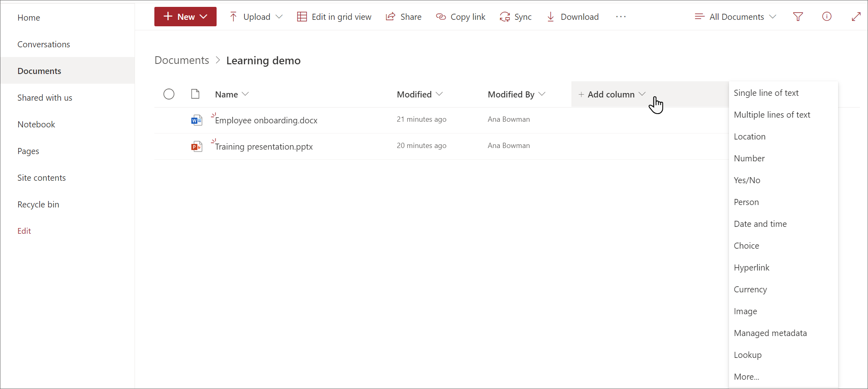Click the Sync toolbar button

[x=516, y=17]
